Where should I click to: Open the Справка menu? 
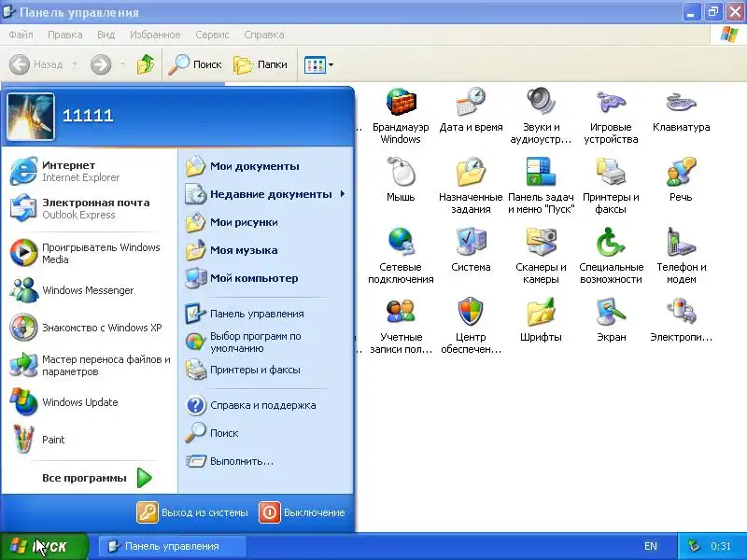tap(264, 35)
